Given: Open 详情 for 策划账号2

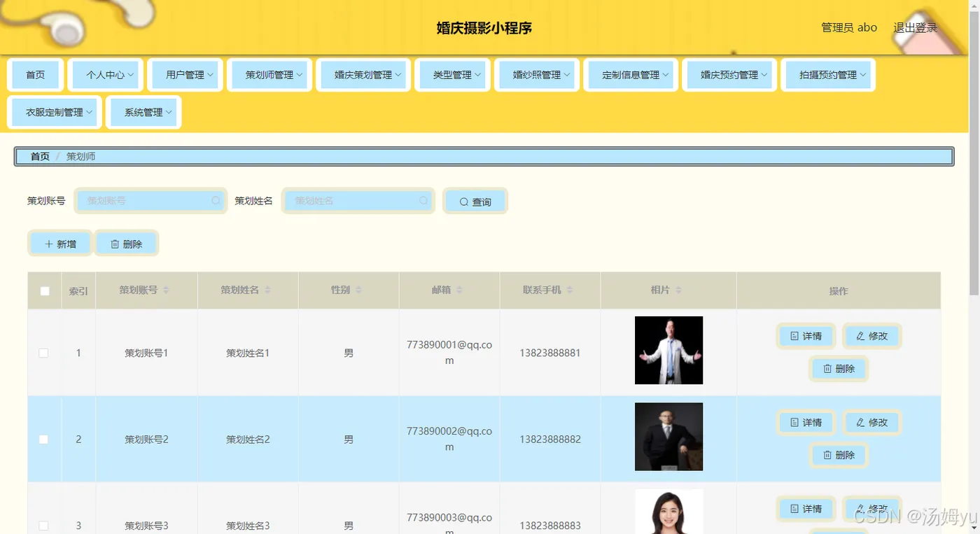Looking at the screenshot, I should [806, 423].
